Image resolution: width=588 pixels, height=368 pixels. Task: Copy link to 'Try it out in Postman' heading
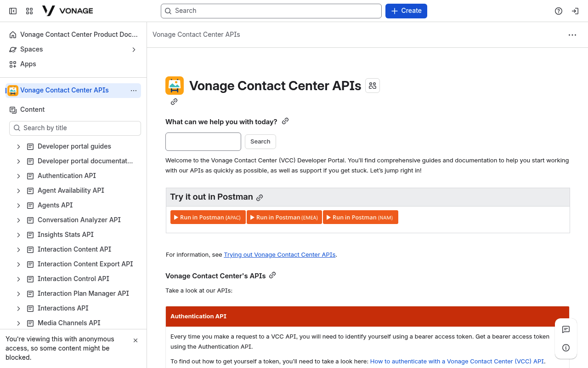pyautogui.click(x=260, y=198)
